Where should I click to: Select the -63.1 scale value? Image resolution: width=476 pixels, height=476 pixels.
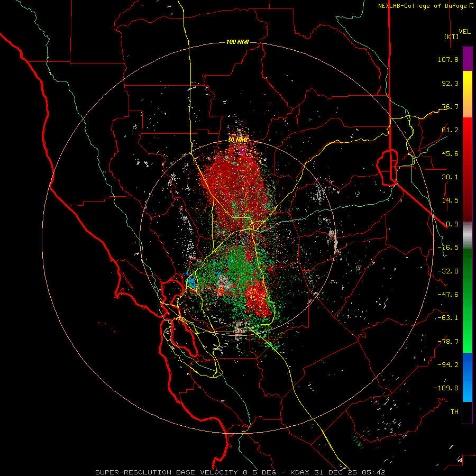[448, 318]
